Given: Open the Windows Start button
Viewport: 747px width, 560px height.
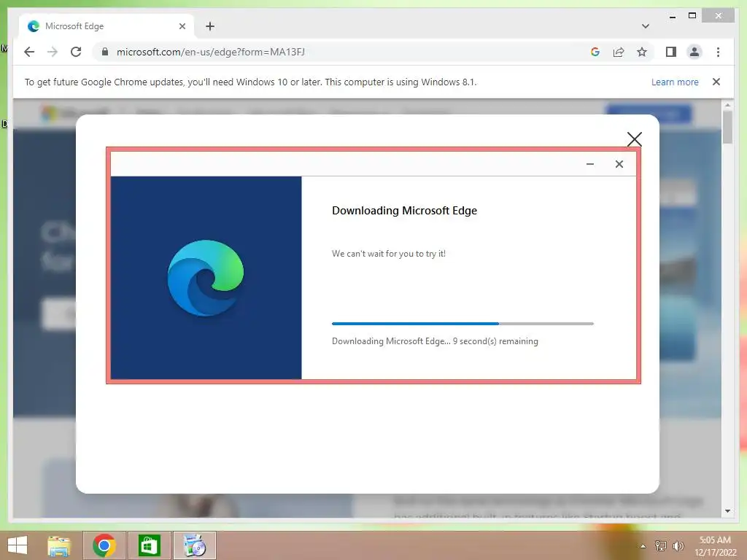Looking at the screenshot, I should tap(18, 545).
